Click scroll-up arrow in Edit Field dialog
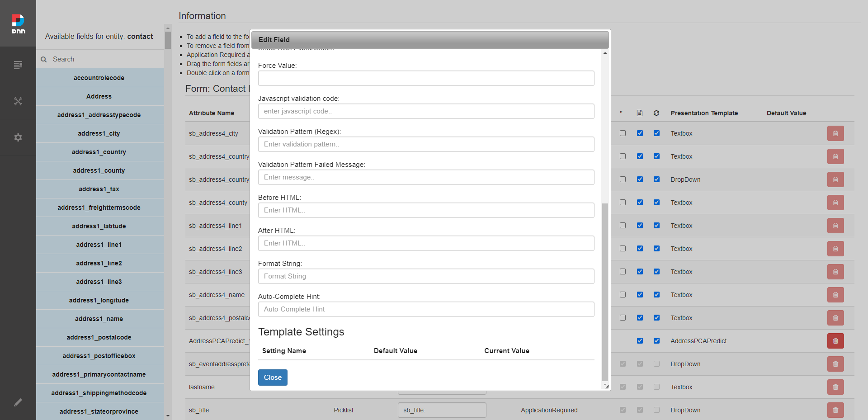This screenshot has height=420, width=868. (x=605, y=53)
